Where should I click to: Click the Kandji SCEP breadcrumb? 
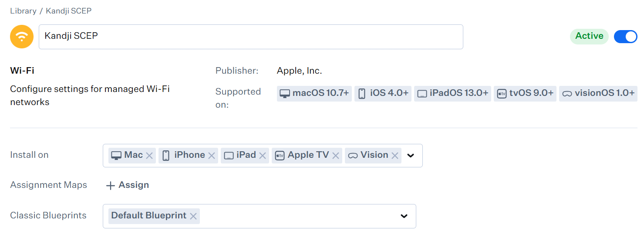69,11
